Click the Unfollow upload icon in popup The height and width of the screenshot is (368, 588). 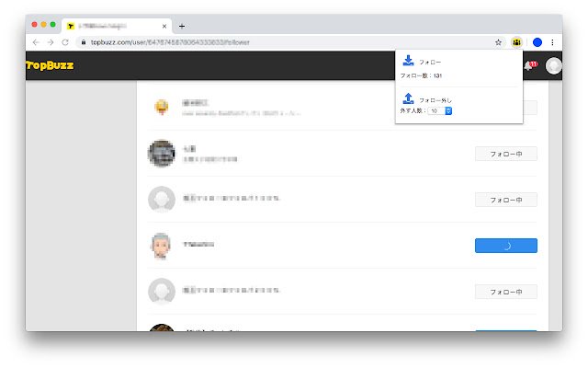pos(408,98)
